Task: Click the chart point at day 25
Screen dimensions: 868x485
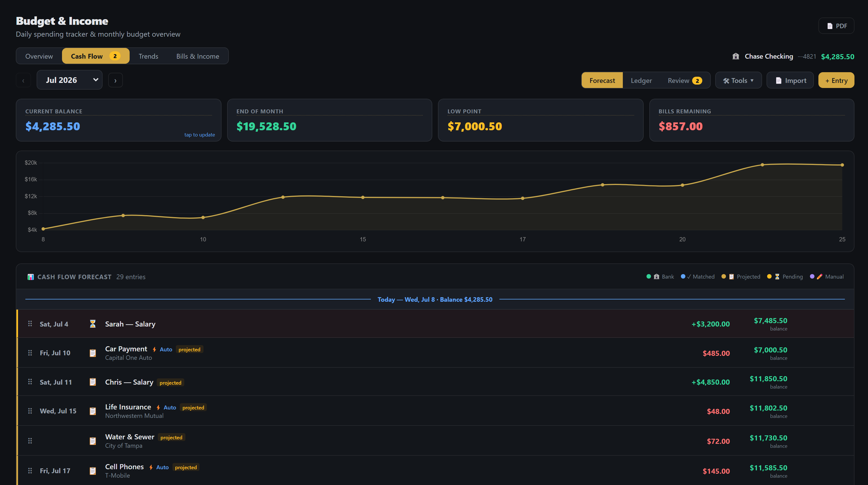Action: tap(842, 165)
